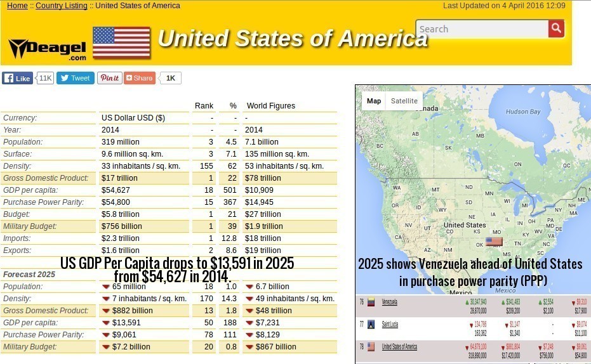The height and width of the screenshot is (364, 591).
Task: Click the '$1.9 trillion' world military budget figure
Action: click(264, 226)
